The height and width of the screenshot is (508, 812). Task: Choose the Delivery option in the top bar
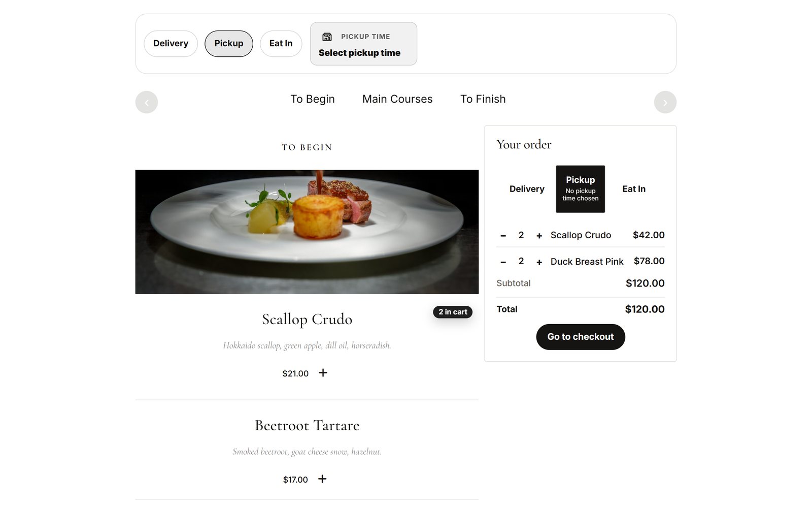point(171,44)
